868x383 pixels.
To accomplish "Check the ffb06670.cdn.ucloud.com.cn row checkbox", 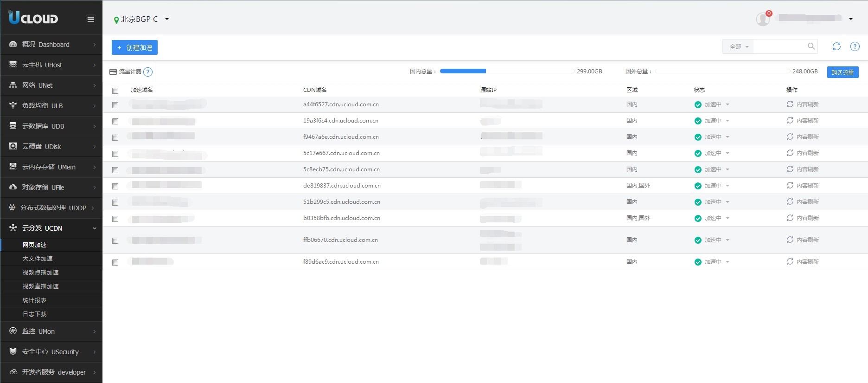I will 115,240.
